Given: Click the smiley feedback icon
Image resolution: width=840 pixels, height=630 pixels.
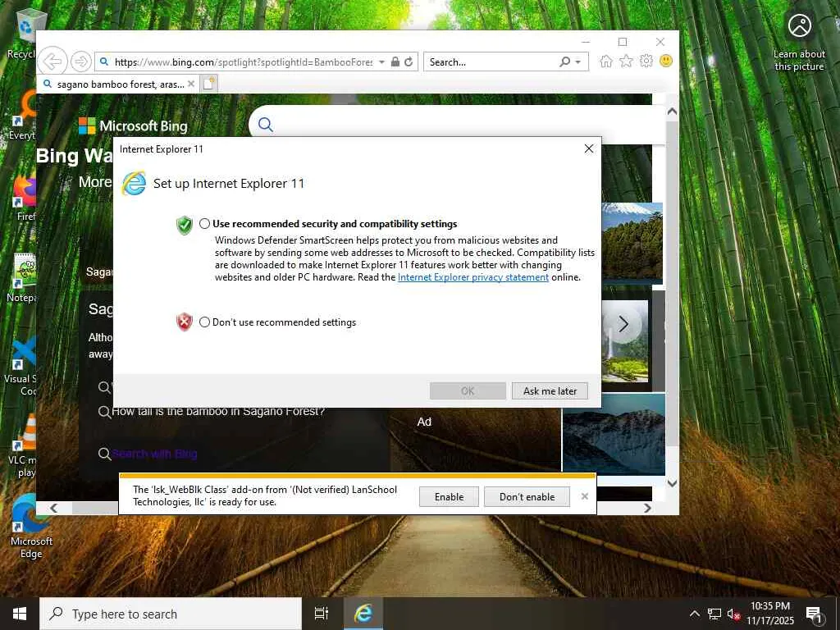Looking at the screenshot, I should tap(666, 61).
